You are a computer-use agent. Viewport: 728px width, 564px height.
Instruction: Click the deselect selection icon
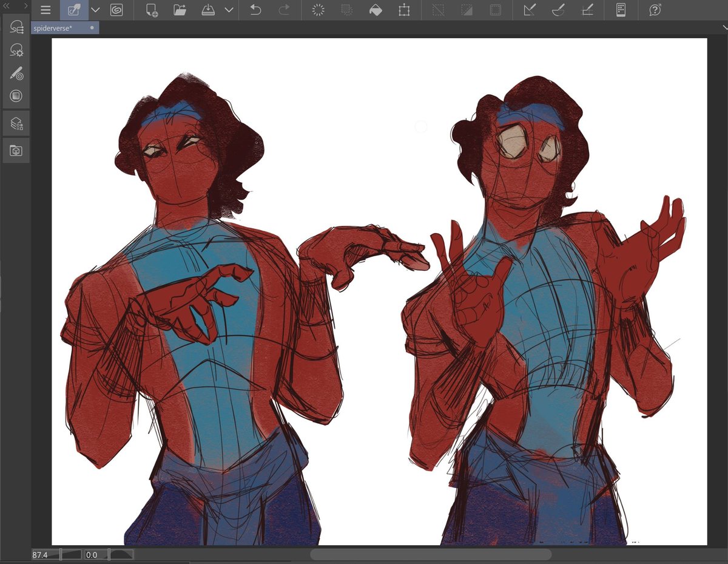[438, 10]
